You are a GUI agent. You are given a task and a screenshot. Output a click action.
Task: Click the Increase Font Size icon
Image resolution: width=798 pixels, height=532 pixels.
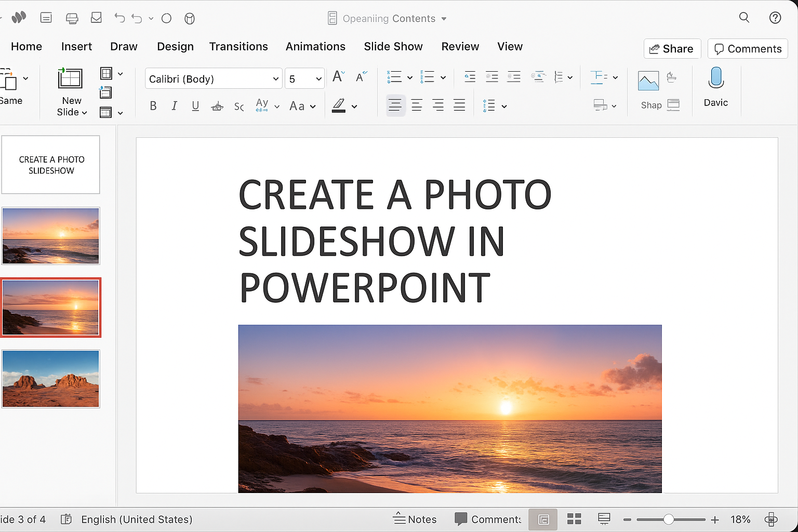(337, 77)
